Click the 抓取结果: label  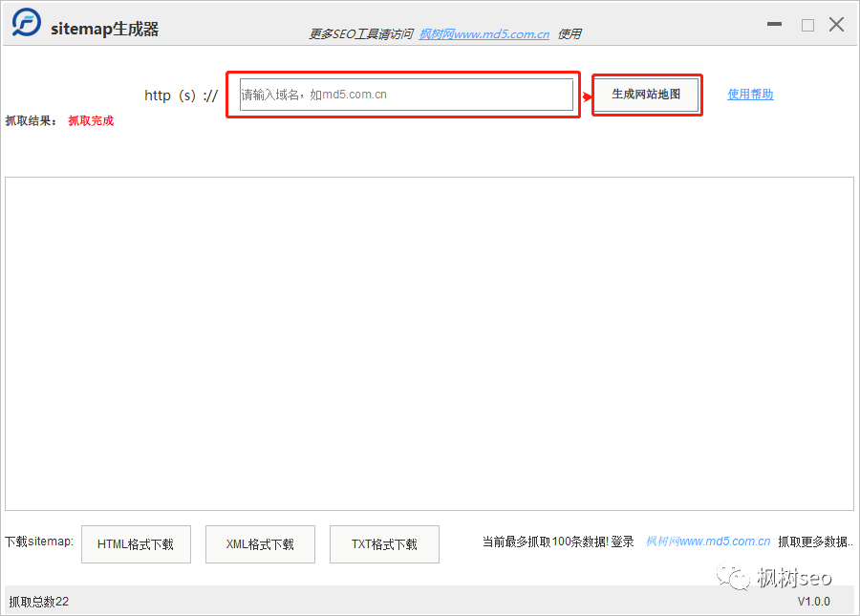32,121
